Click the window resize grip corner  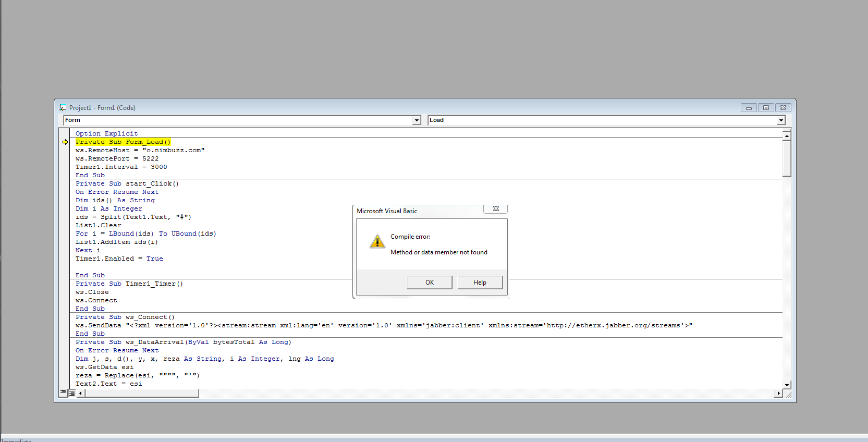click(788, 394)
